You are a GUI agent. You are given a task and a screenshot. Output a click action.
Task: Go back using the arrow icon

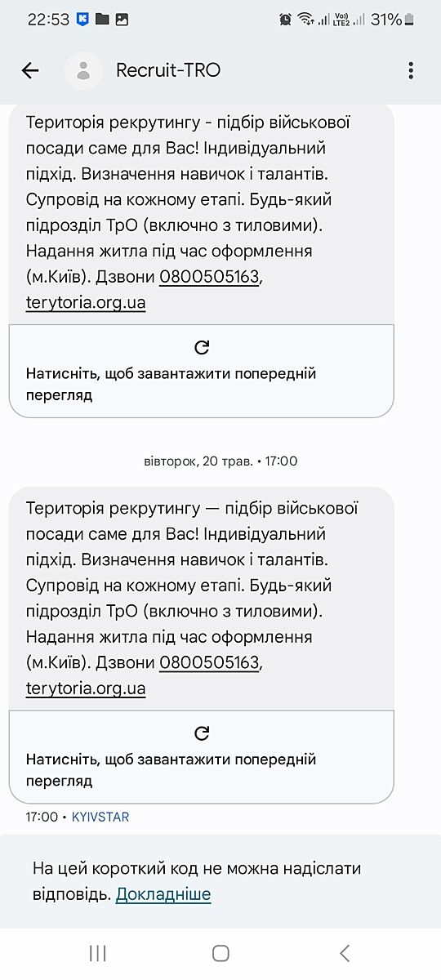point(30,70)
